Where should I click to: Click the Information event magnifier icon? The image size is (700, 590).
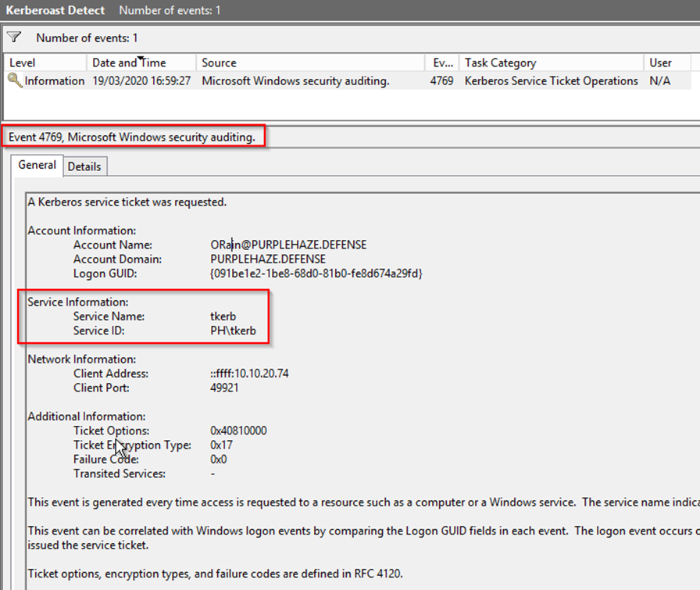(15, 80)
